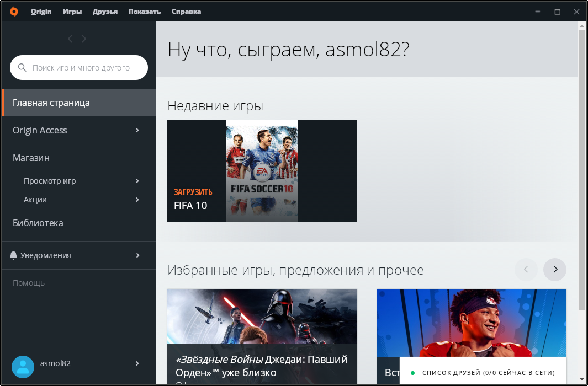588x386 pixels.
Task: Click the Недавние игры heading
Action: 215,106
